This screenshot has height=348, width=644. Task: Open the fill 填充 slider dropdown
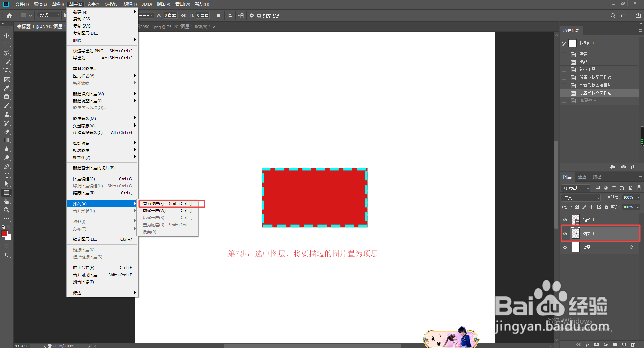coord(638,207)
